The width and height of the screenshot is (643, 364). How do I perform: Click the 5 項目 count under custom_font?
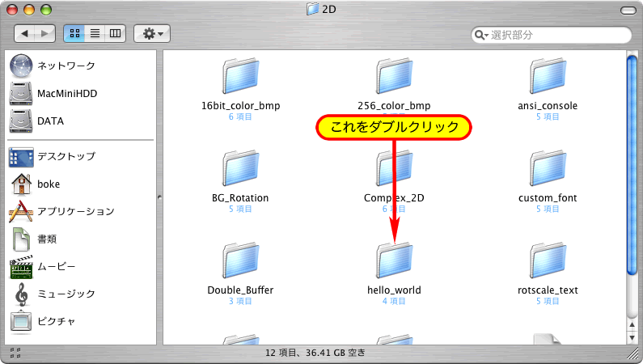[548, 209]
